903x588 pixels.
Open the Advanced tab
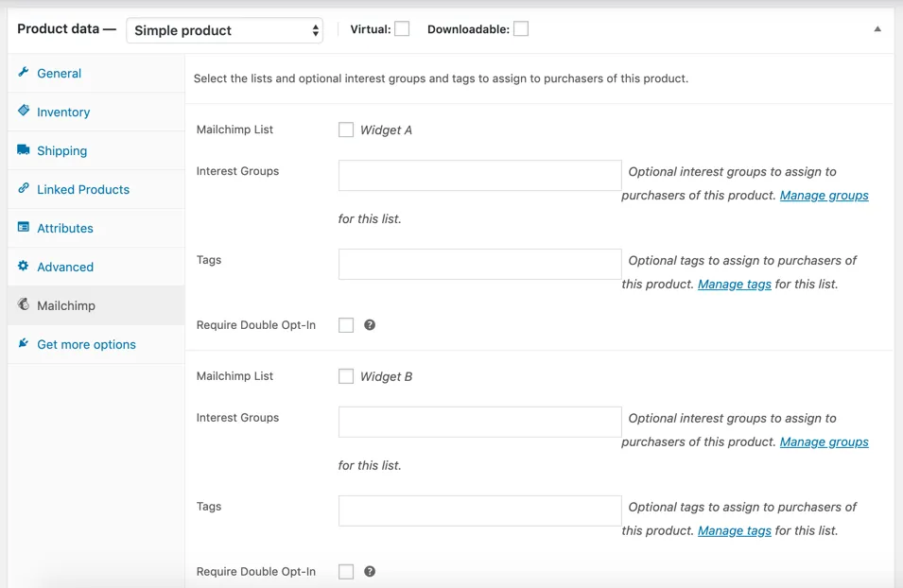point(96,267)
